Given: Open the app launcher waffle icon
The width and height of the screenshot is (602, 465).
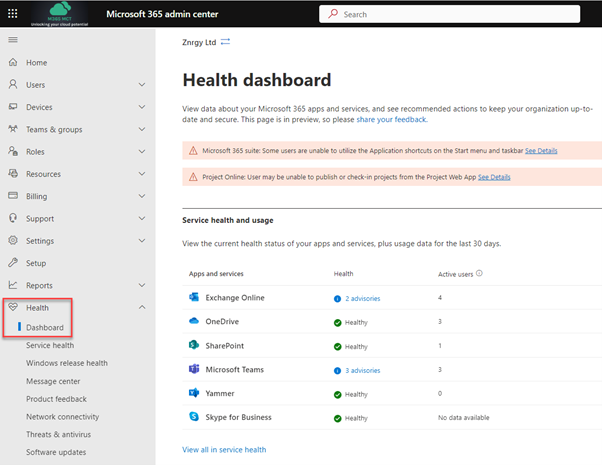Looking at the screenshot, I should point(13,14).
